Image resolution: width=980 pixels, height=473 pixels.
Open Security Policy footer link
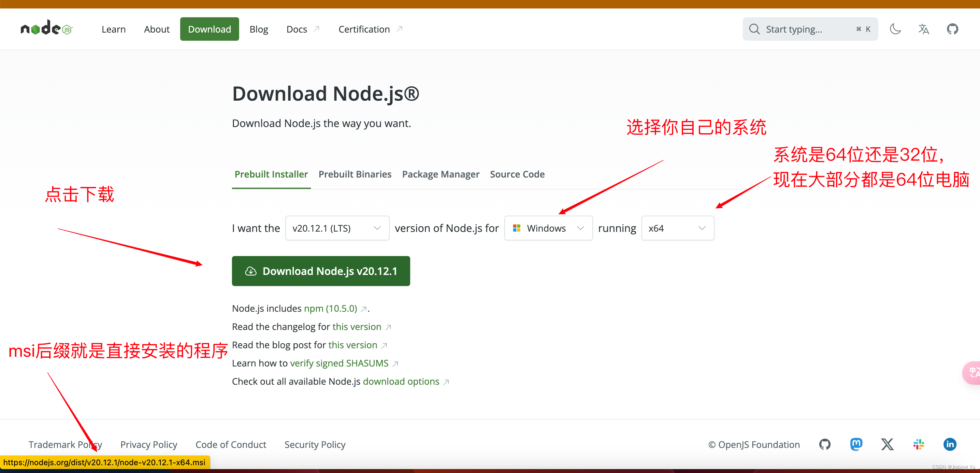click(x=315, y=444)
